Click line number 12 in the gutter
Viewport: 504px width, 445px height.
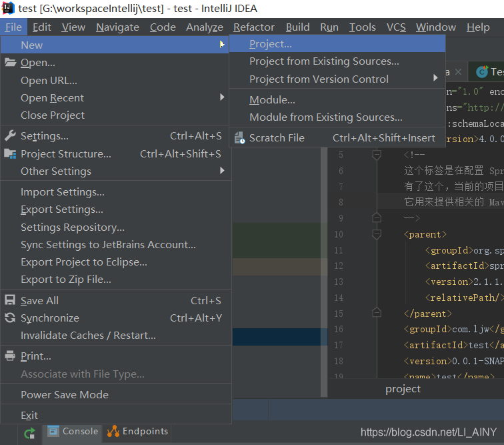point(339,266)
